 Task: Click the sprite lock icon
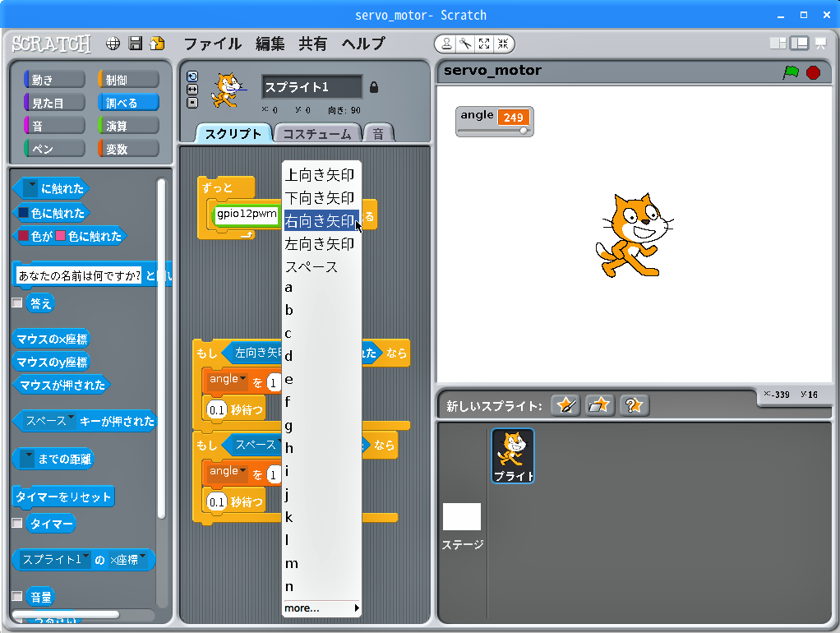pyautogui.click(x=374, y=87)
